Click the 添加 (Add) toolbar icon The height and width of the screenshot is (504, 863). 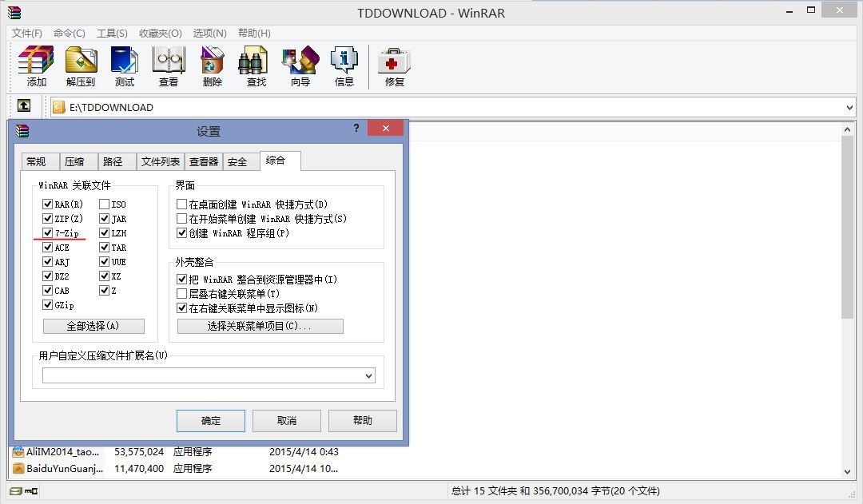coord(36,60)
